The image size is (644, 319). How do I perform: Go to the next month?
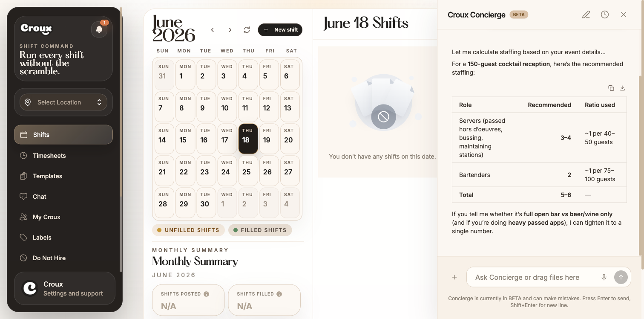click(230, 30)
